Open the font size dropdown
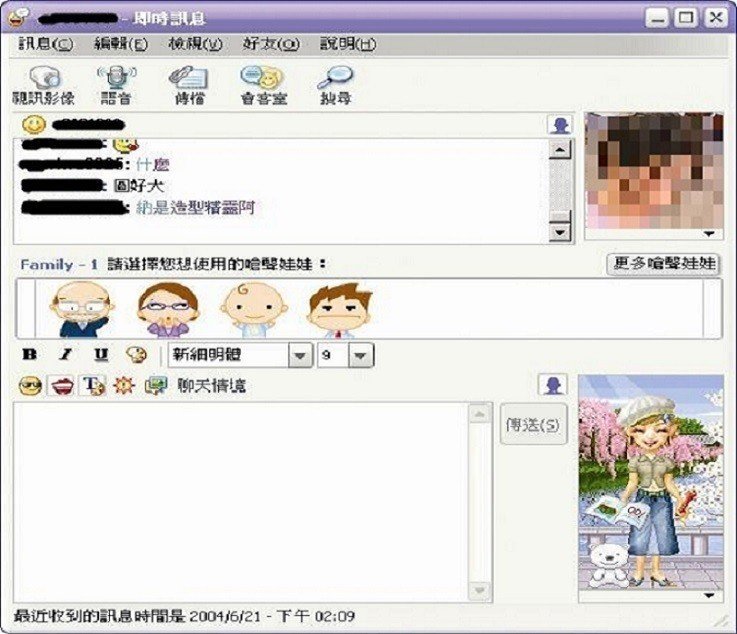Viewport: 737px width, 634px height. pos(361,355)
